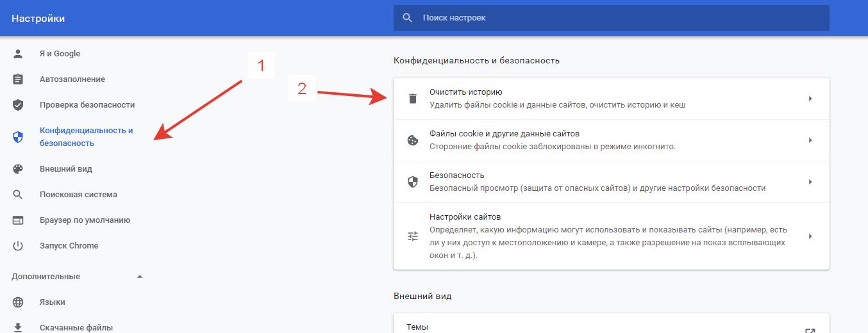This screenshot has width=868, height=333.
Task: Select Конфиденциальность и безопасность in sidebar
Action: pyautogui.click(x=86, y=136)
